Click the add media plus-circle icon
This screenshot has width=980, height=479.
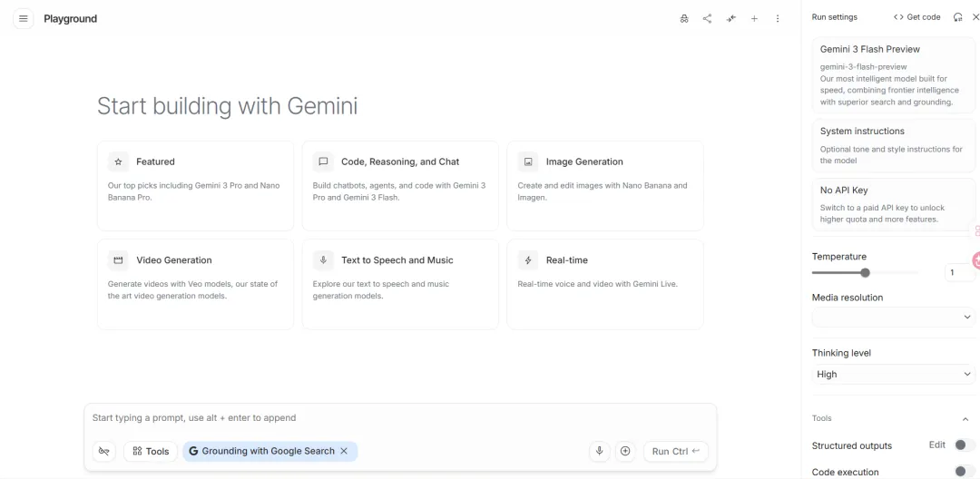click(625, 451)
